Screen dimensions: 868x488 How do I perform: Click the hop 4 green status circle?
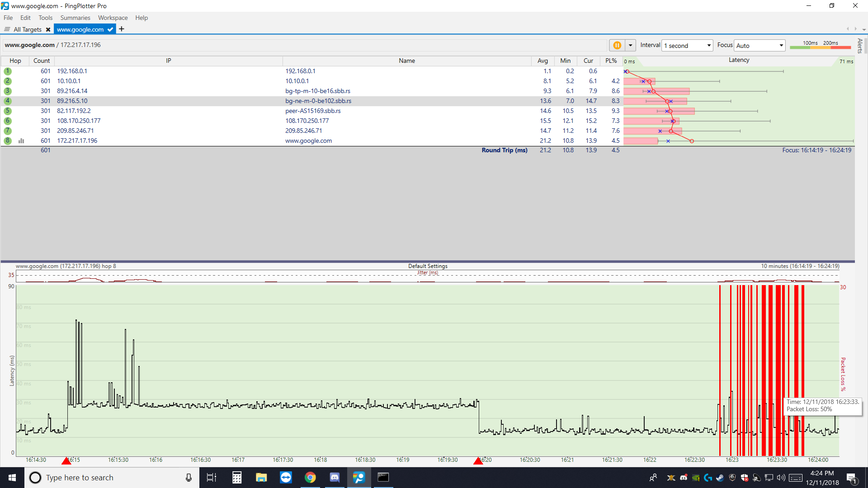pyautogui.click(x=8, y=101)
